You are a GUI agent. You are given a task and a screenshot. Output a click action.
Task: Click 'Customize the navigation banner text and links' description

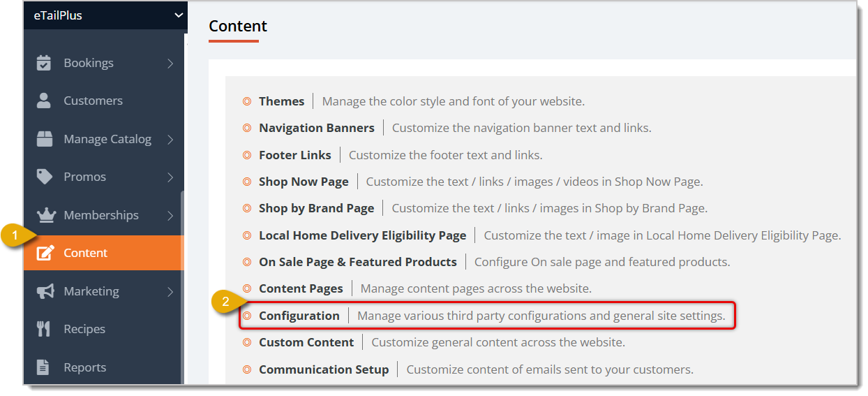[521, 128]
